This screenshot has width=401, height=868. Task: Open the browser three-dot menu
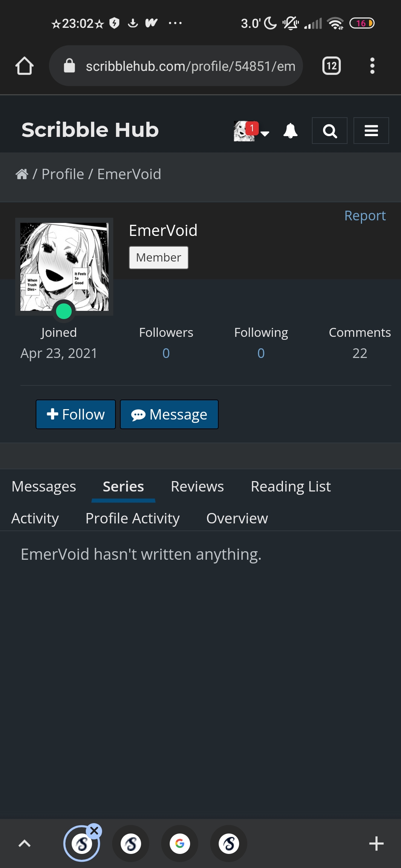click(x=372, y=66)
